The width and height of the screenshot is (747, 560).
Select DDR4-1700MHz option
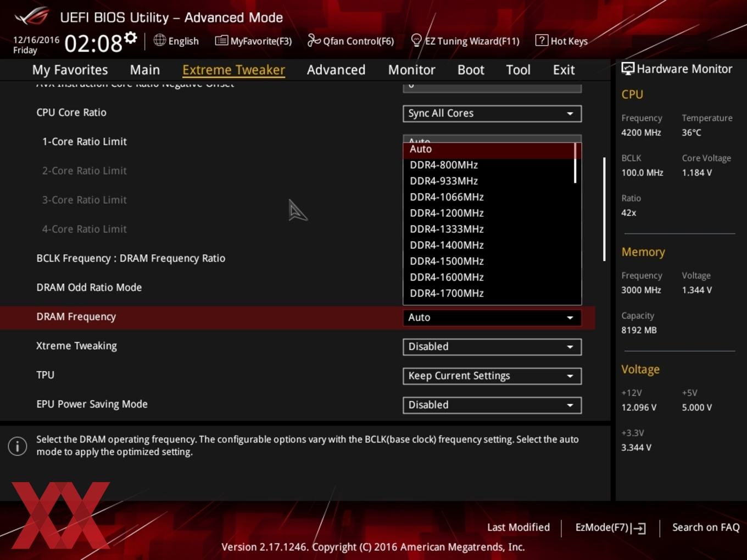pyautogui.click(x=447, y=293)
